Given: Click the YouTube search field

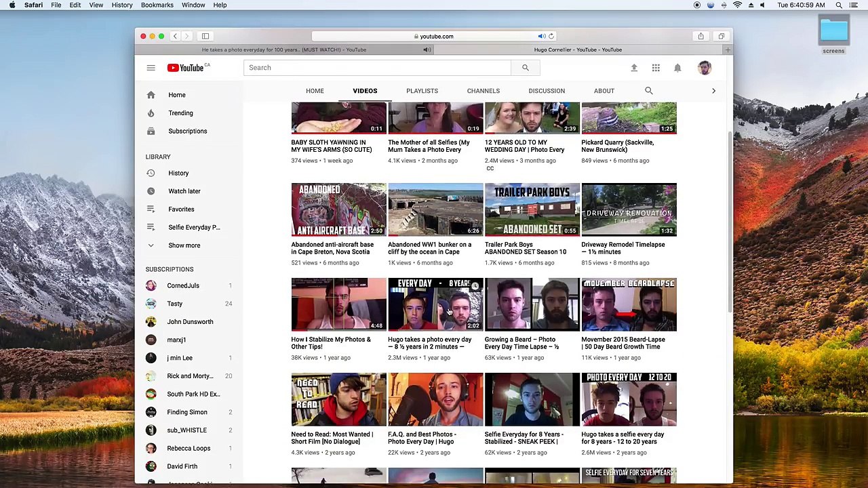Looking at the screenshot, I should coord(377,68).
